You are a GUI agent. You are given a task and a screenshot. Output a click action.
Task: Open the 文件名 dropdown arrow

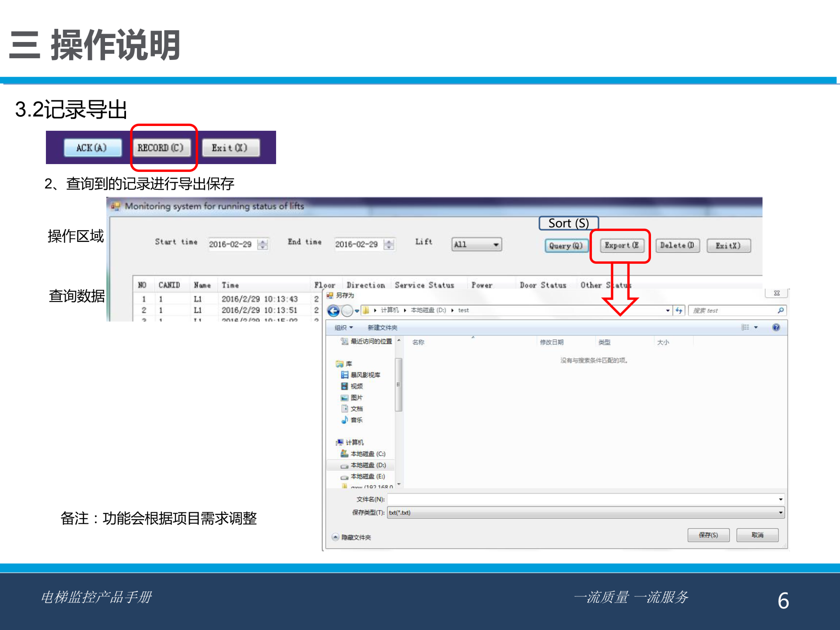click(x=780, y=499)
